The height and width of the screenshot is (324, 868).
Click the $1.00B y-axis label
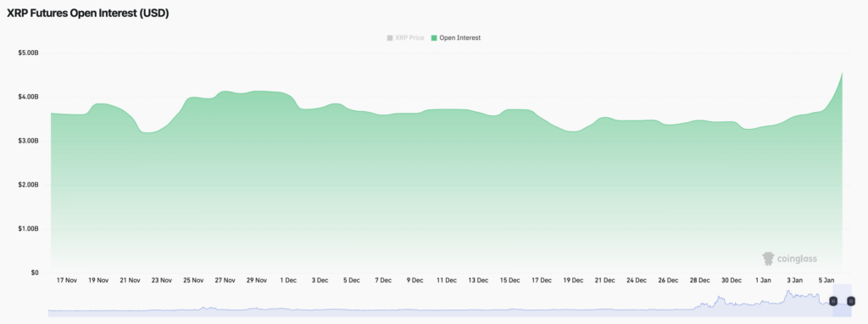click(x=28, y=229)
